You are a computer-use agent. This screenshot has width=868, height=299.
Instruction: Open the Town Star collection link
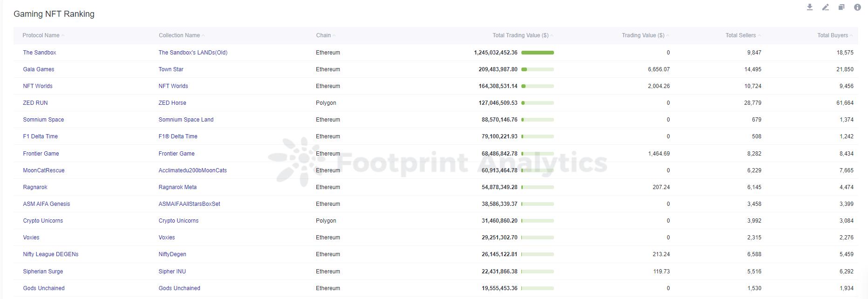pos(171,69)
